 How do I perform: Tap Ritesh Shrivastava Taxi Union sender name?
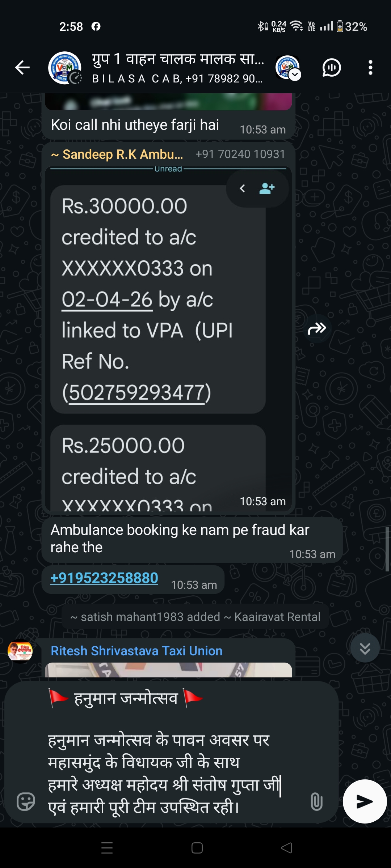point(136,651)
